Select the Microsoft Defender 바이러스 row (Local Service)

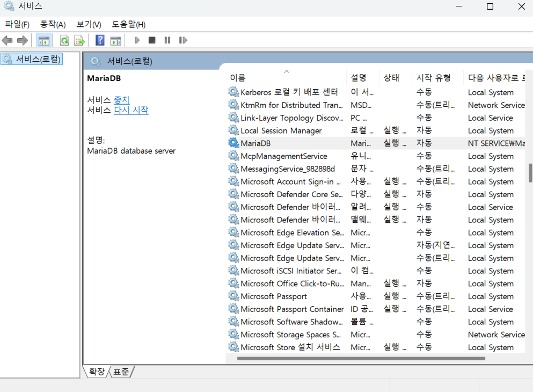tap(376, 207)
